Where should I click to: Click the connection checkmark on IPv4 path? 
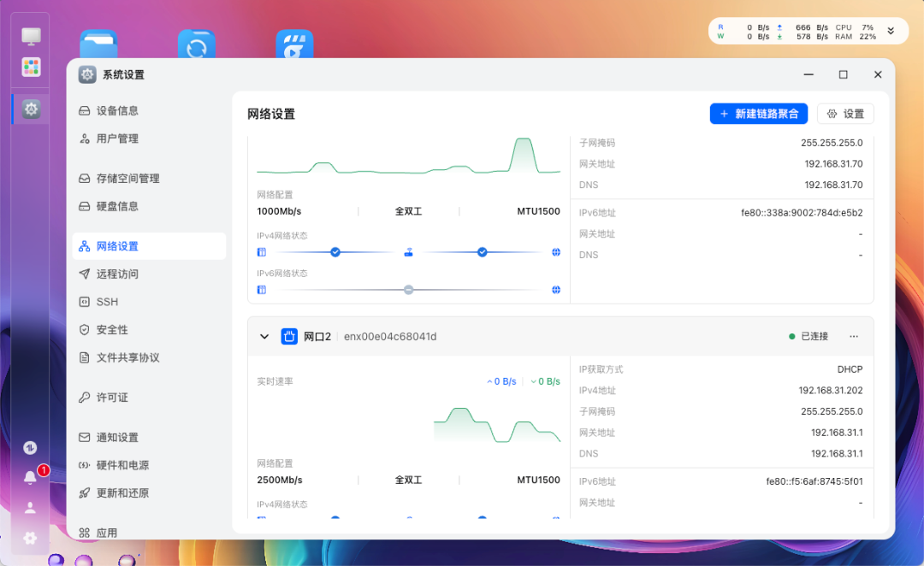[482, 252]
